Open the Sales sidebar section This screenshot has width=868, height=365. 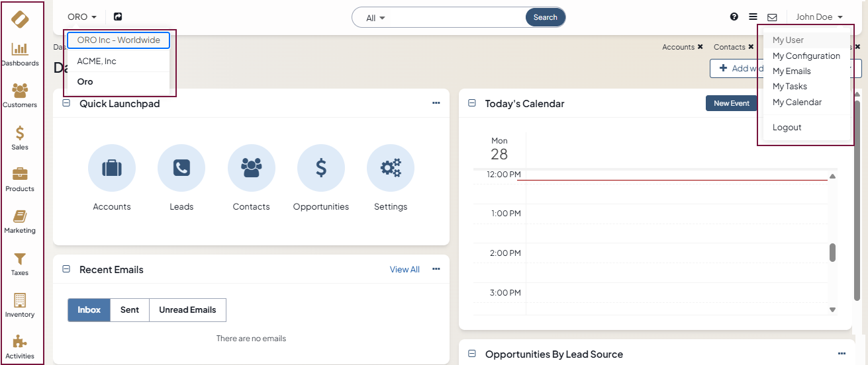coord(20,138)
